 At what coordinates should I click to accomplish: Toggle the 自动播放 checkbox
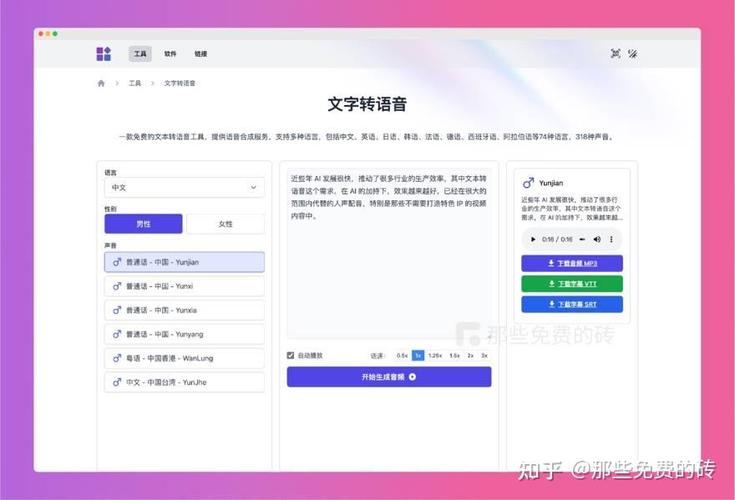[291, 356]
